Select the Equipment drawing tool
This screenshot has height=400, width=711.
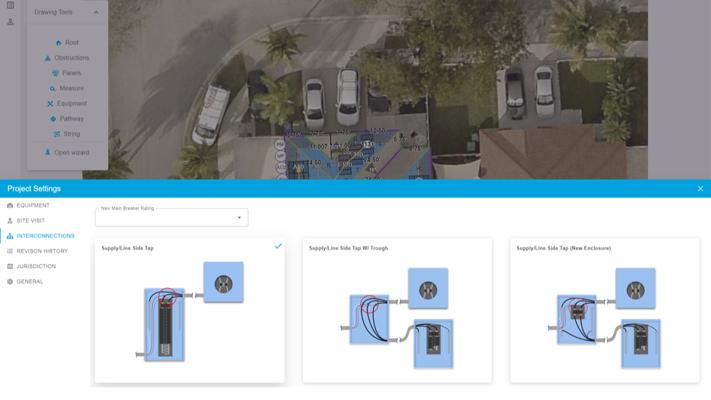tap(67, 103)
